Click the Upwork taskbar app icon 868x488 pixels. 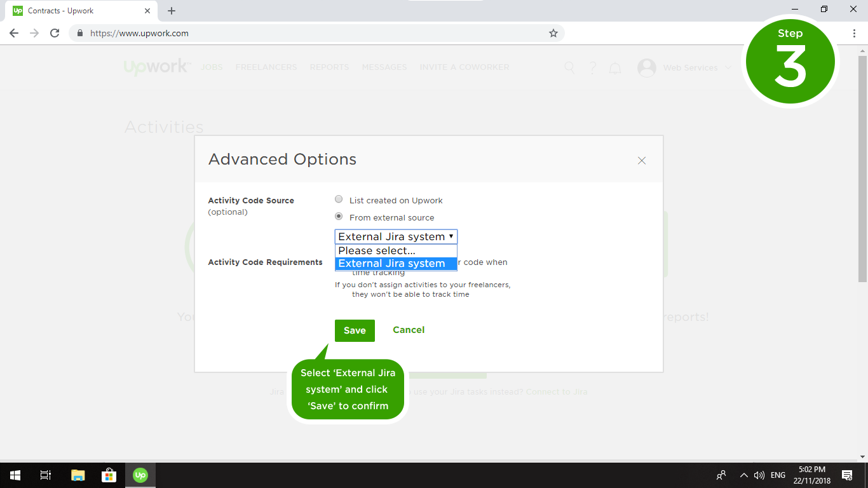[x=140, y=475]
